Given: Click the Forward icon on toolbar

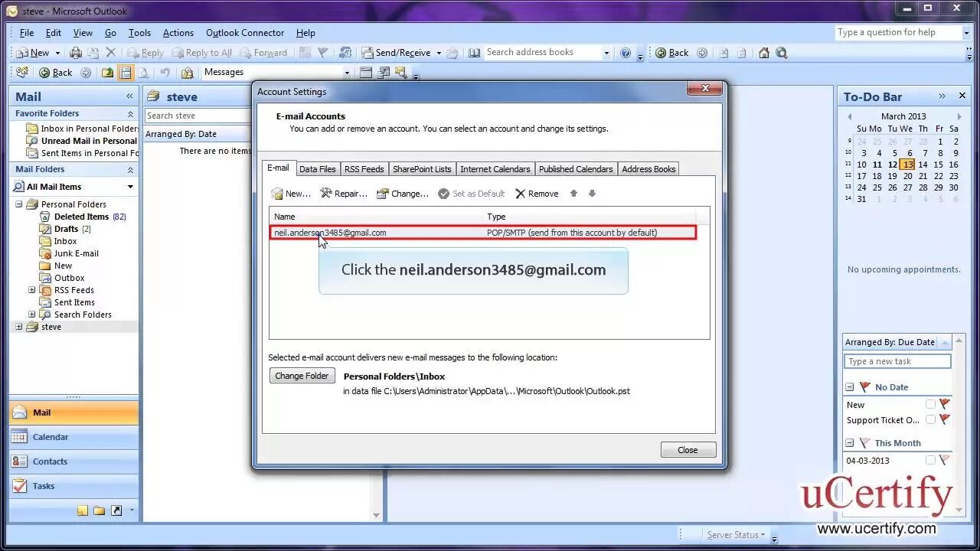Looking at the screenshot, I should tap(264, 52).
